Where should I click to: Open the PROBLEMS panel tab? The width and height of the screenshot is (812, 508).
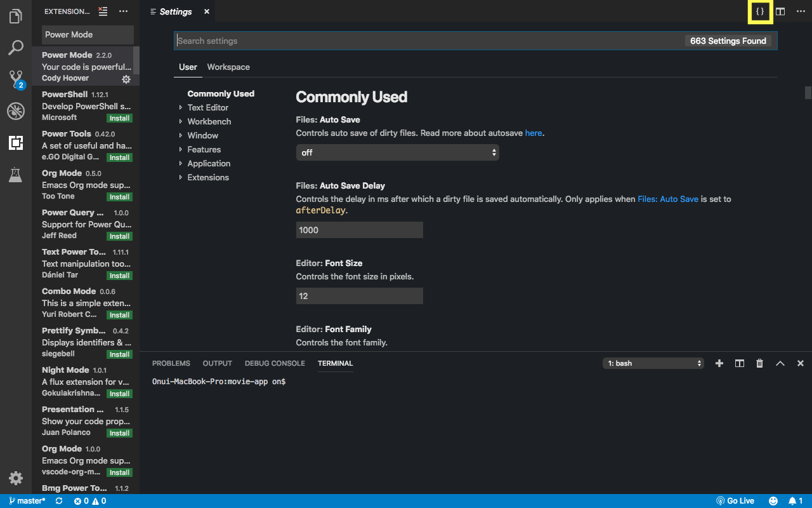(171, 363)
